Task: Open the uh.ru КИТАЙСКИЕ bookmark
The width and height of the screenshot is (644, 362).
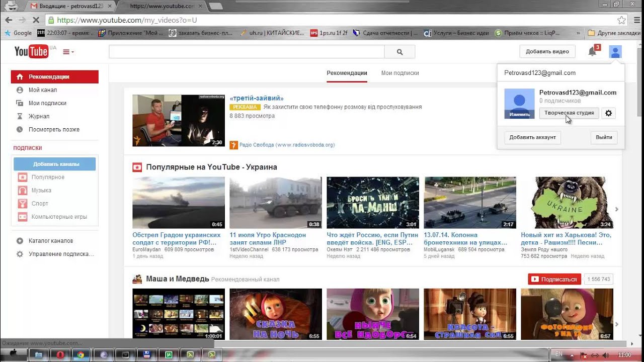Action: click(272, 33)
